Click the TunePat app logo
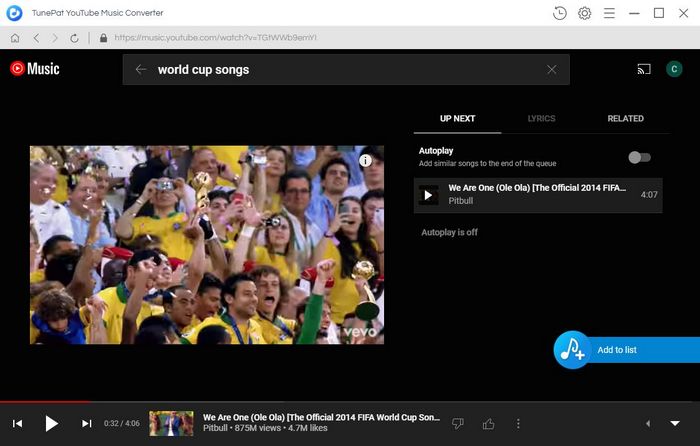The height and width of the screenshot is (446, 700). coord(14,13)
